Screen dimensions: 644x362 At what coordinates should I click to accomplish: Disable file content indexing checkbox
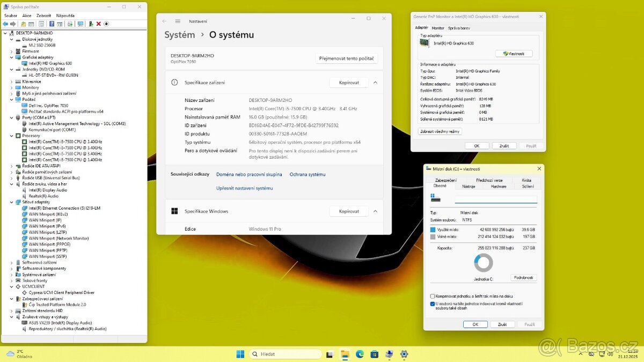coord(432,304)
